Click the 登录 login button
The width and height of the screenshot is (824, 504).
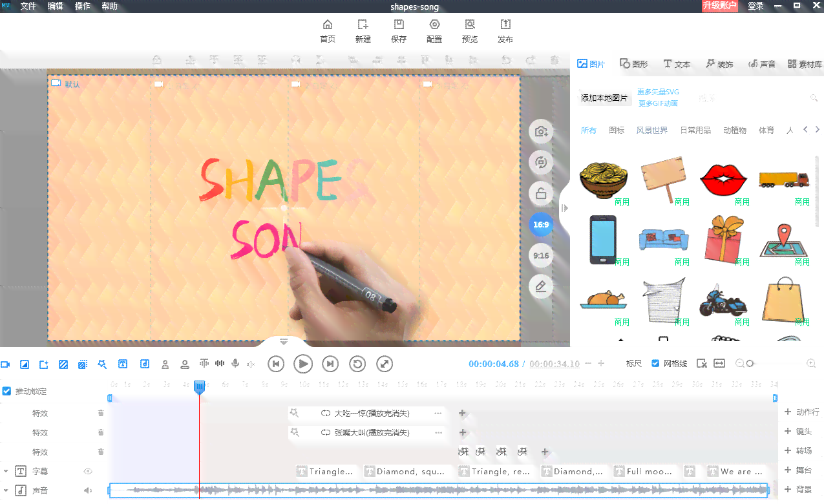click(756, 6)
